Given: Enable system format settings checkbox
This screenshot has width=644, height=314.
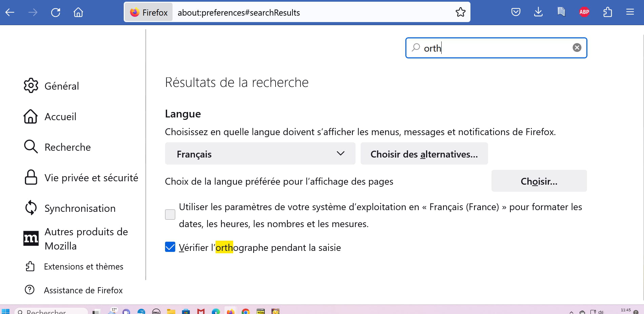Looking at the screenshot, I should tap(170, 215).
